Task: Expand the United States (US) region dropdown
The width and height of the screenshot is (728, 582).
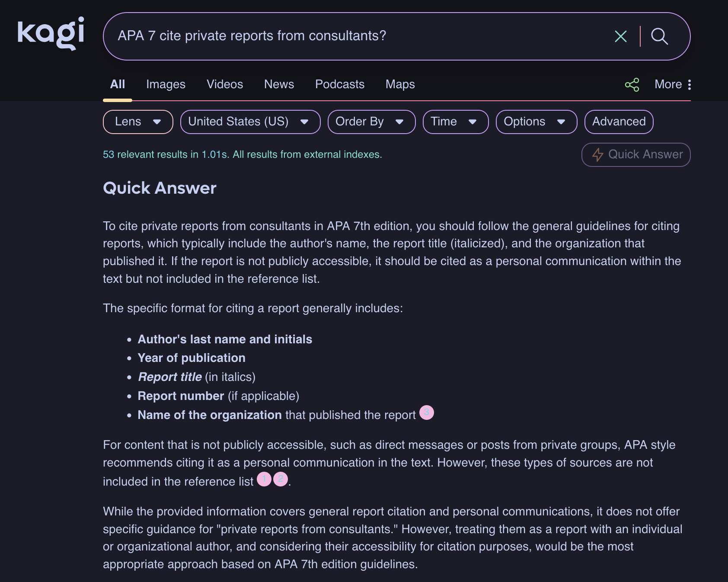Action: tap(250, 122)
